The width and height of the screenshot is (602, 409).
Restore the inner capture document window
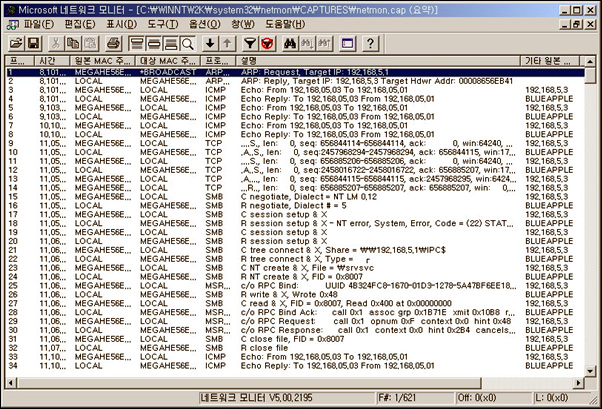576,25
